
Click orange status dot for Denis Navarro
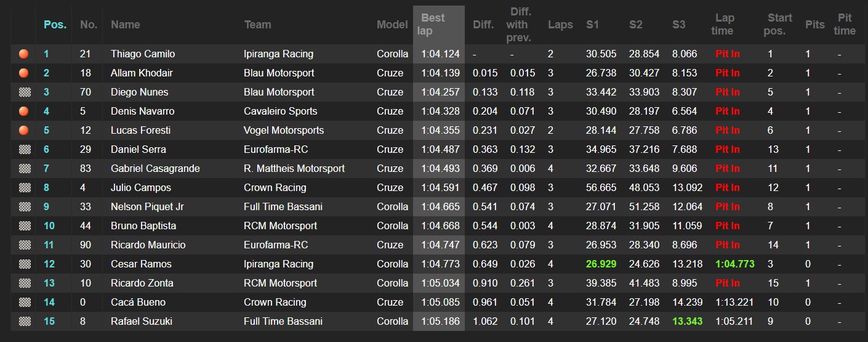24,112
